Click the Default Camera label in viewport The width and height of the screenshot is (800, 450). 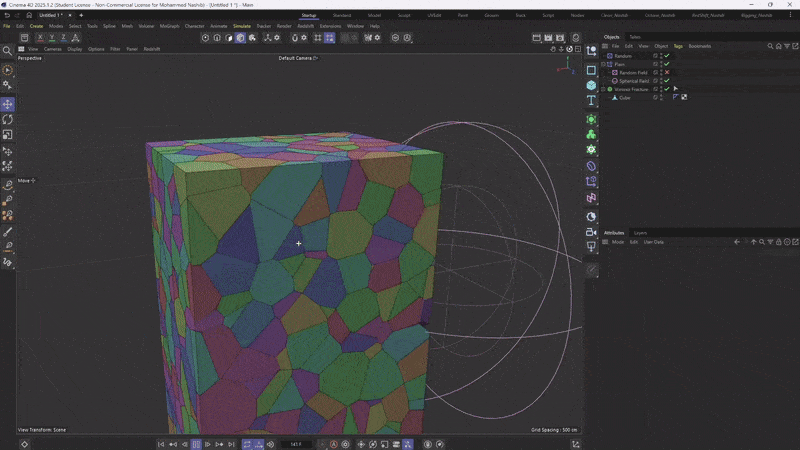coord(295,58)
